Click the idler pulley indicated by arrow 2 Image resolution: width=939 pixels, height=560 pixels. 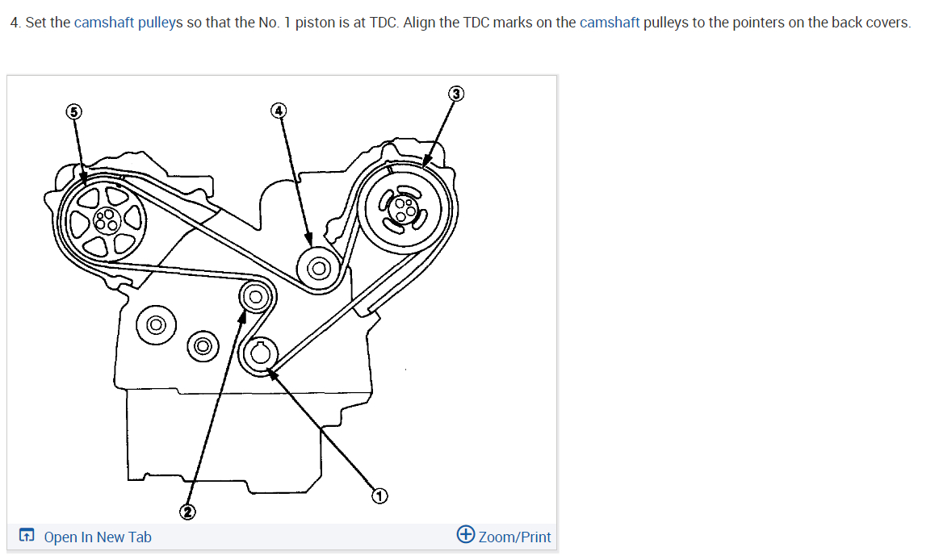pyautogui.click(x=255, y=297)
